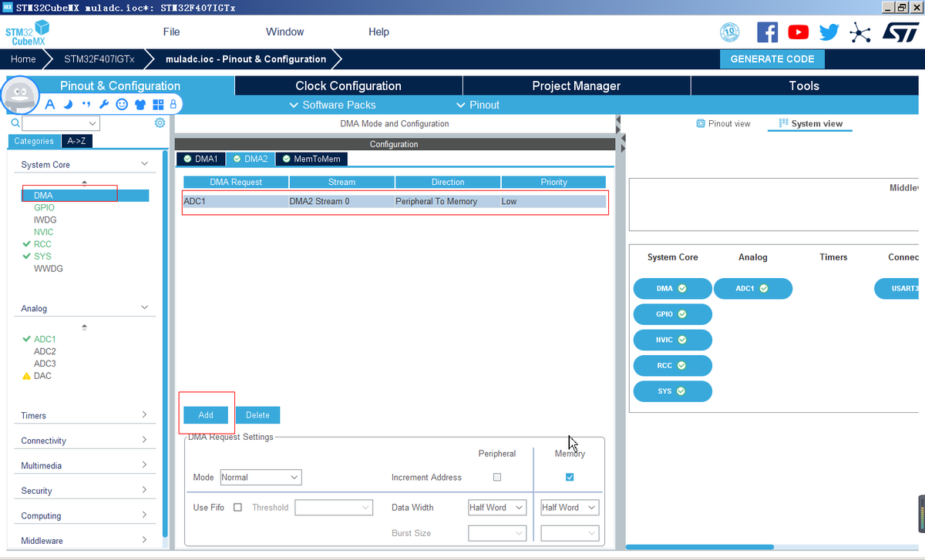Click the ST logo icon

[900, 32]
